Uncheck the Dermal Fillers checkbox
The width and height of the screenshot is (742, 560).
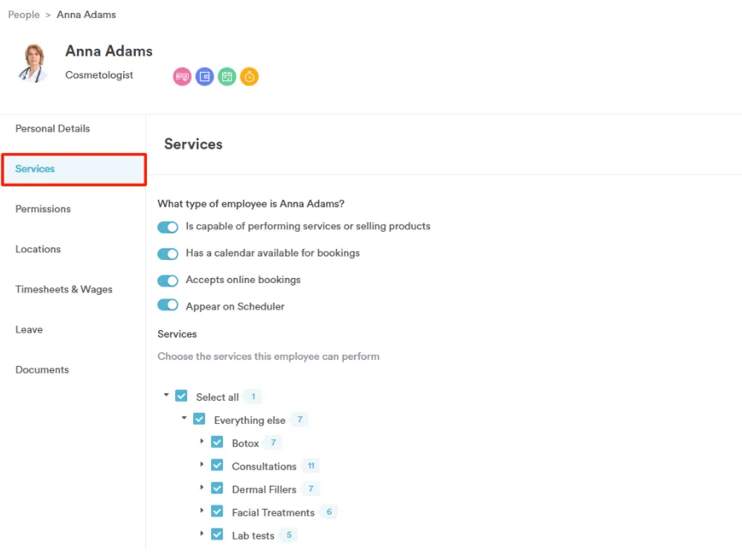[217, 489]
